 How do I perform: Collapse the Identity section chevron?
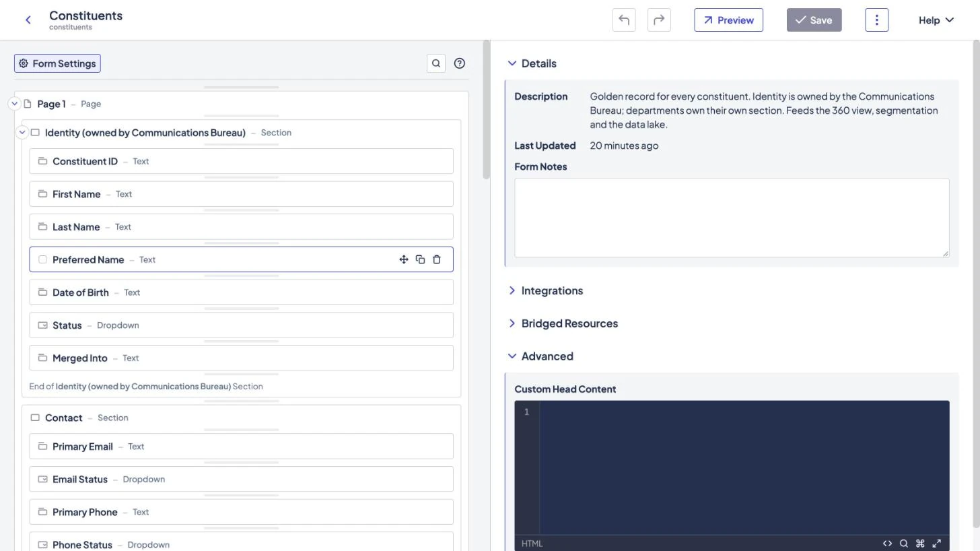click(x=22, y=133)
